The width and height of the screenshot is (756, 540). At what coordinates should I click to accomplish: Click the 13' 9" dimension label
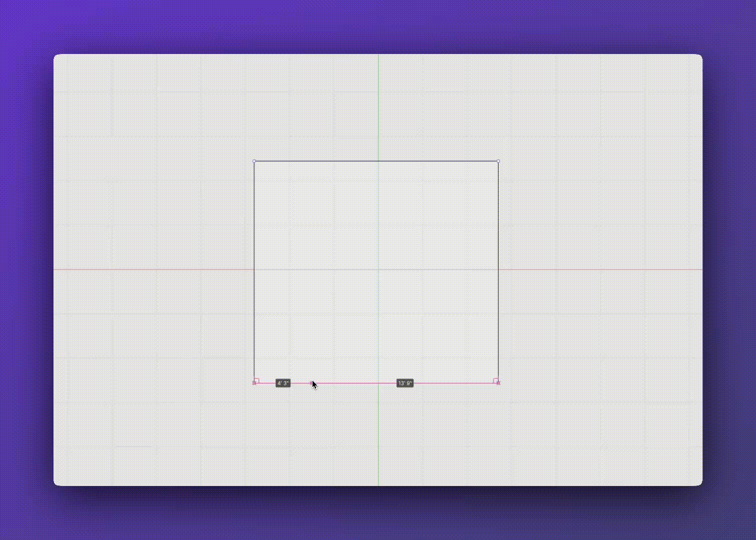click(x=405, y=383)
